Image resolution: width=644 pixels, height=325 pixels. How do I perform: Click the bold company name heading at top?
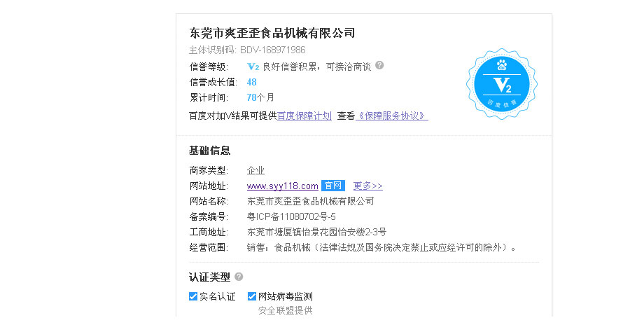tap(272, 33)
